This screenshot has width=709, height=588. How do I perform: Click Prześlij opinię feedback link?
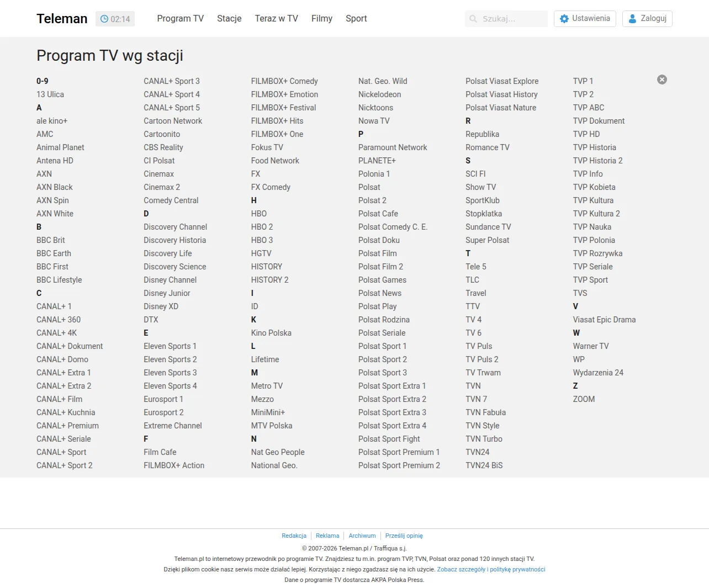coord(404,536)
